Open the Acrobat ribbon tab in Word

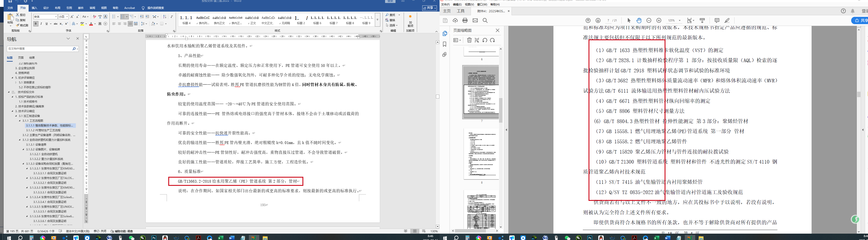coord(129,8)
